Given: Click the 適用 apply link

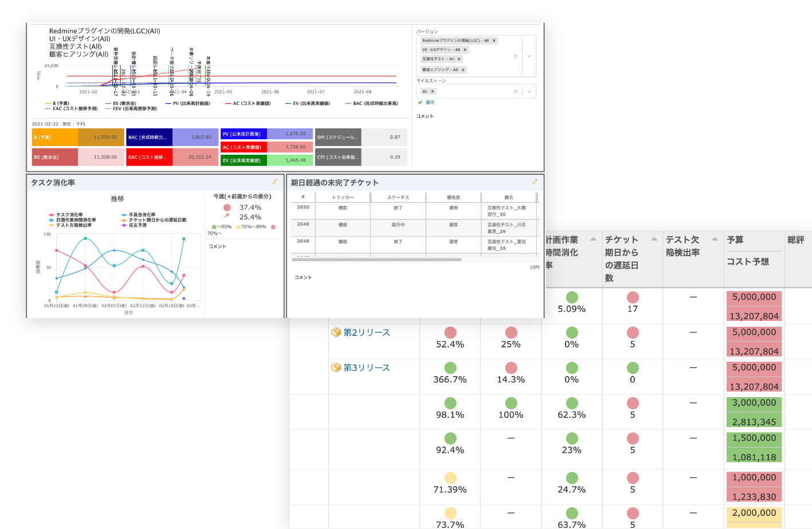Looking at the screenshot, I should 430,103.
